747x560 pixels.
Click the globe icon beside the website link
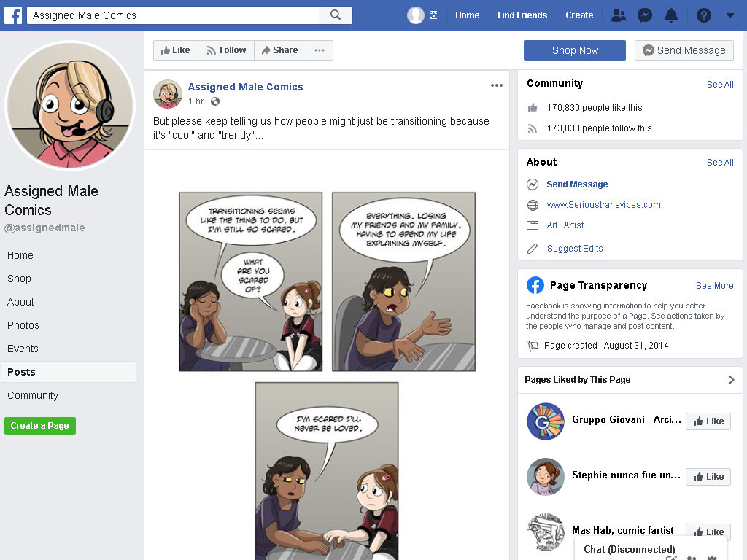pos(533,205)
